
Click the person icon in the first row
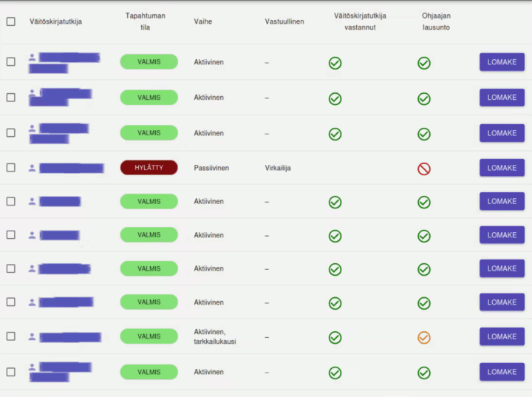32,57
